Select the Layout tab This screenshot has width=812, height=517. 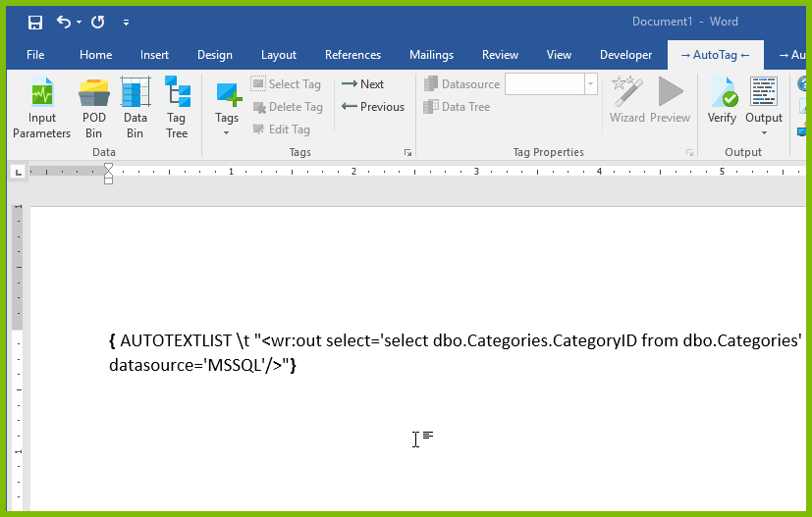click(279, 55)
